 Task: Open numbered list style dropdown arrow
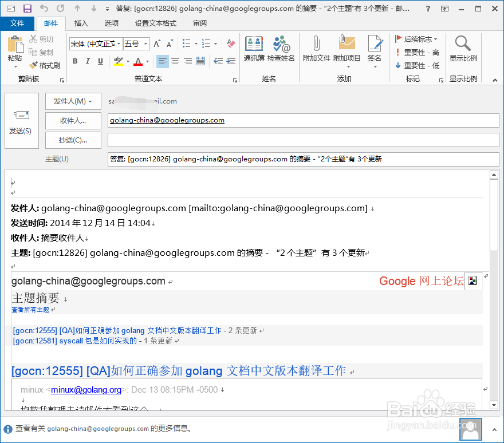216,43
